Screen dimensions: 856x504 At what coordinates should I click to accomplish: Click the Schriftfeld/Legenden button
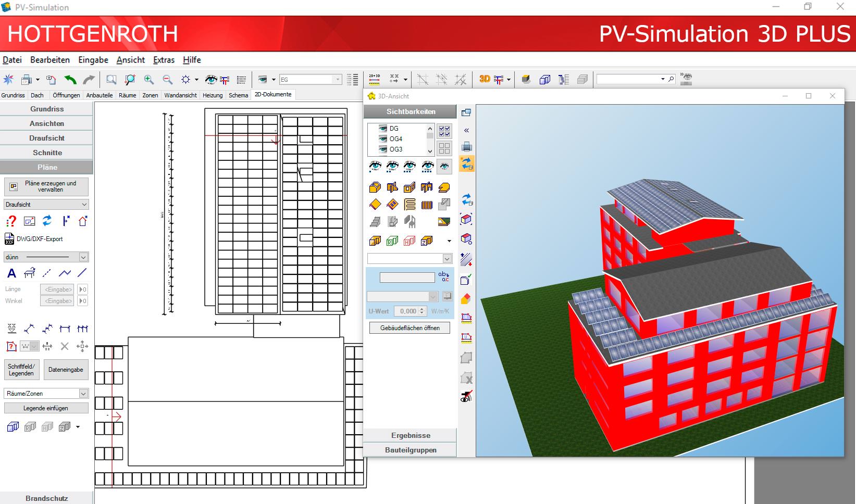click(x=21, y=370)
